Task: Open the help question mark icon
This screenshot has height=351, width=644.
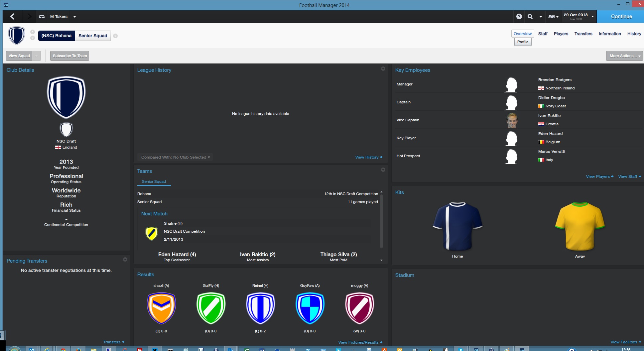Action: pyautogui.click(x=519, y=16)
